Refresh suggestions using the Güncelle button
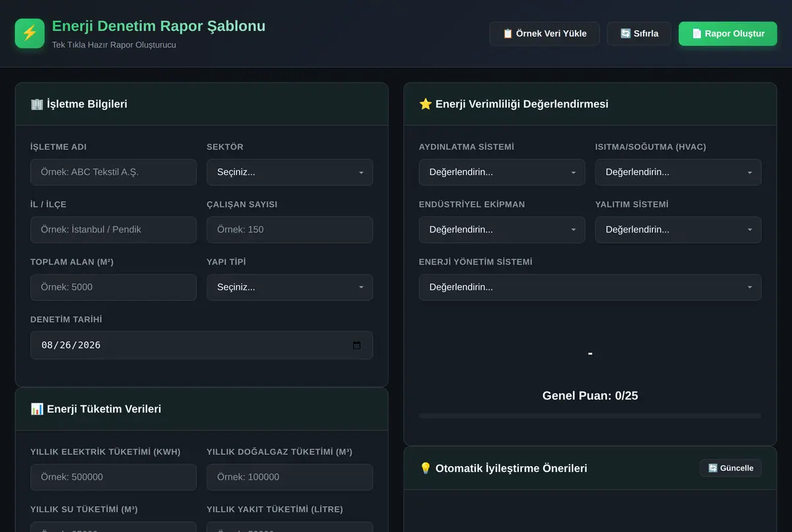This screenshot has height=532, width=792. (731, 468)
